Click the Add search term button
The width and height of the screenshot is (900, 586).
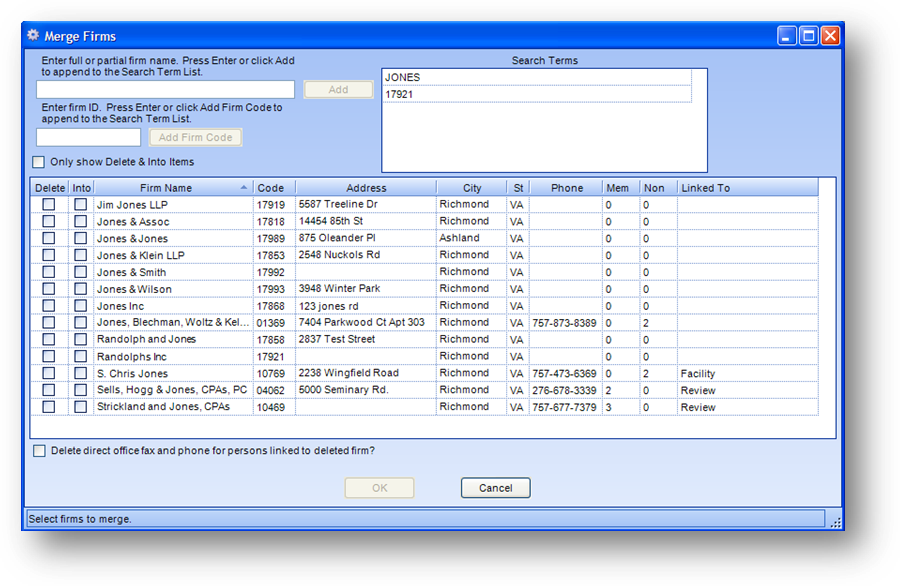pyautogui.click(x=338, y=90)
